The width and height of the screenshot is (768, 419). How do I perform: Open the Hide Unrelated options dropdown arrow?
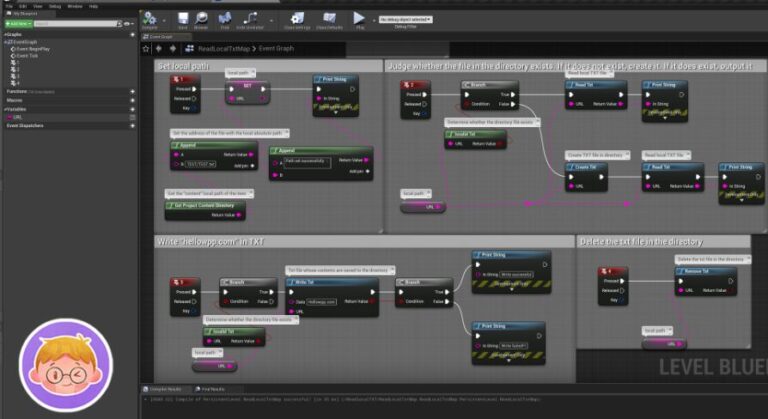[x=271, y=21]
